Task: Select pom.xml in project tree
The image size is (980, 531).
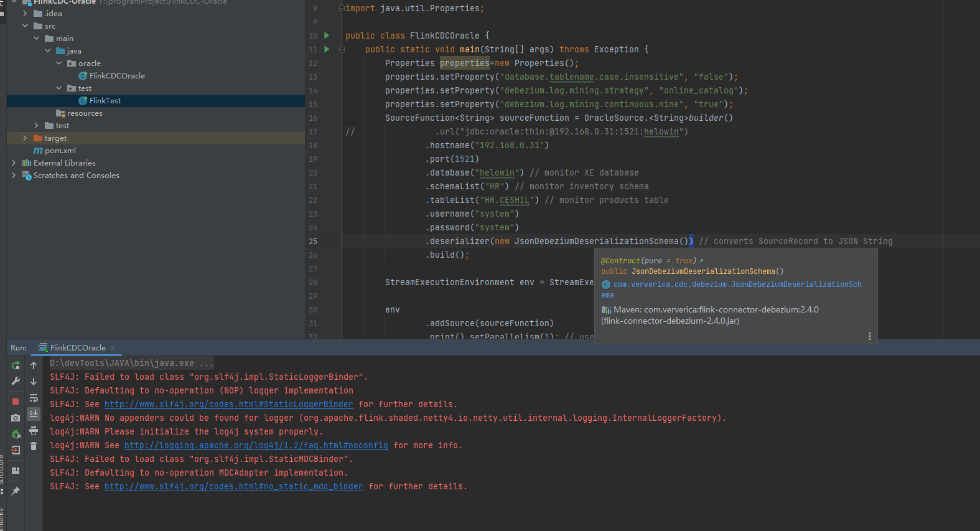Action: (x=60, y=151)
